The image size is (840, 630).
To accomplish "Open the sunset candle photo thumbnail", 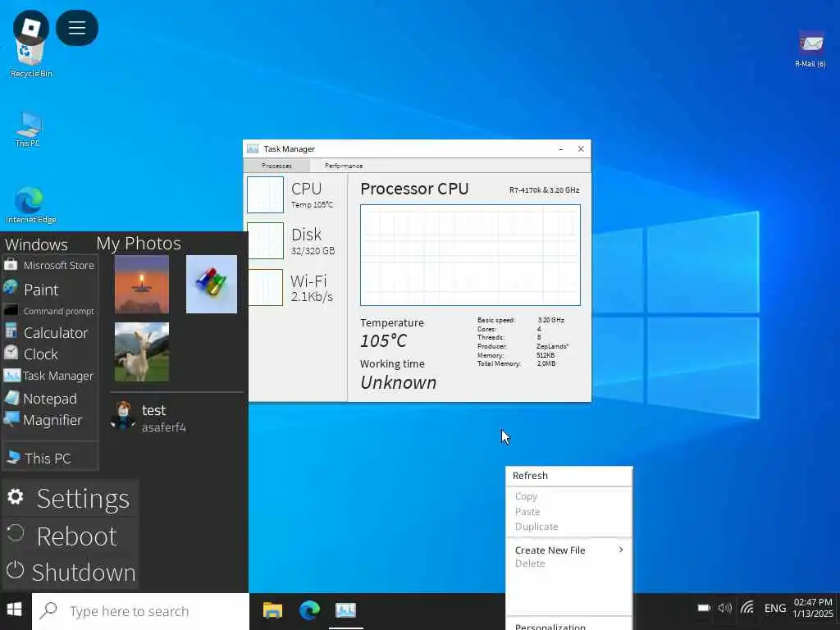I will click(x=142, y=285).
